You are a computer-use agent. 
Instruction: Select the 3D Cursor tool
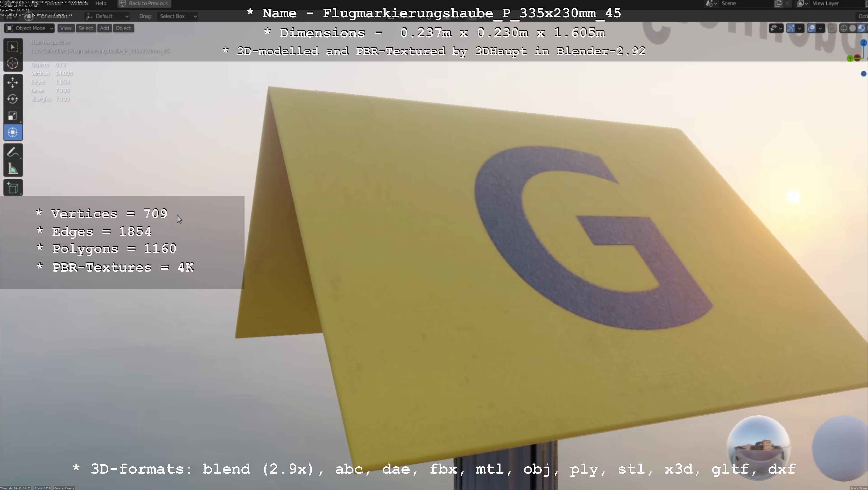tap(13, 63)
